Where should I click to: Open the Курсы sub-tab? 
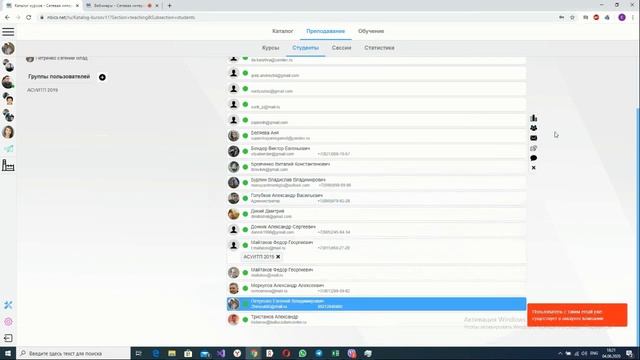270,48
